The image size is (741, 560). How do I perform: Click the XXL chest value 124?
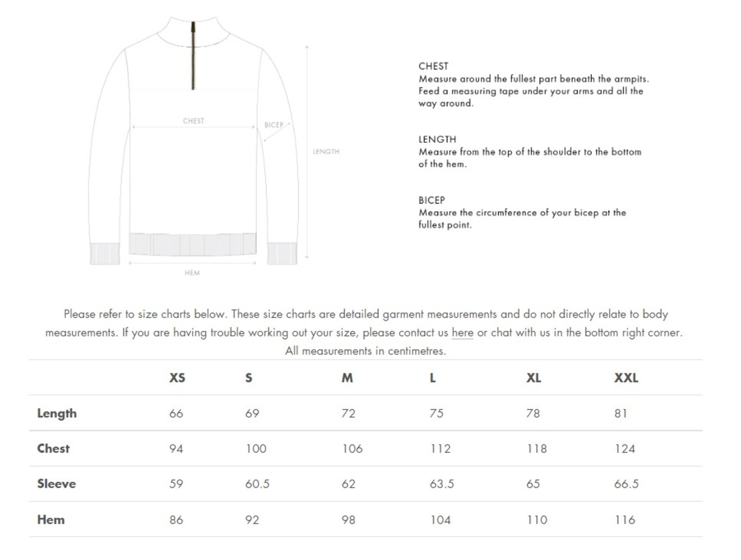(x=625, y=449)
